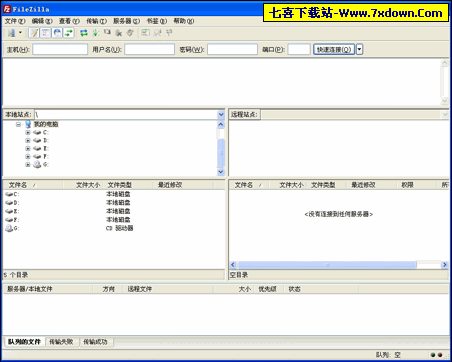Screen dimensions: 452x362
Task: Click the disconnect from server icon
Action: coord(119,33)
